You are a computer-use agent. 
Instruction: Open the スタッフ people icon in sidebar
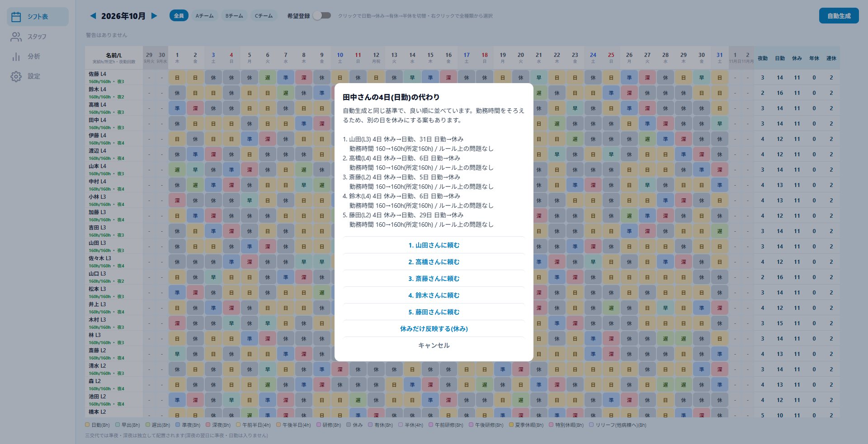[16, 37]
